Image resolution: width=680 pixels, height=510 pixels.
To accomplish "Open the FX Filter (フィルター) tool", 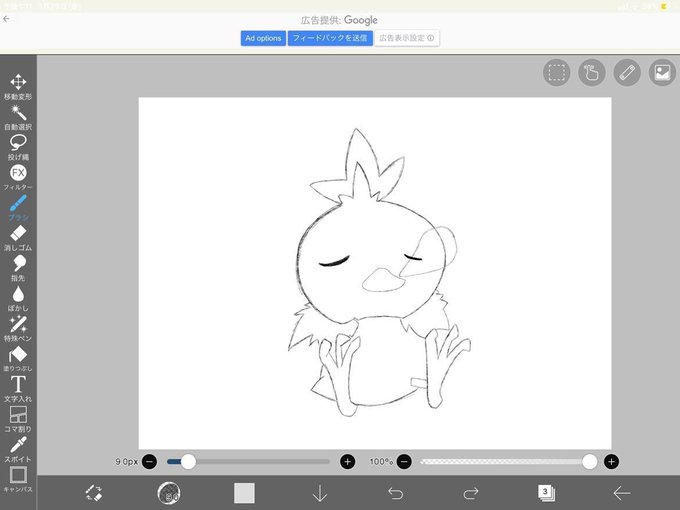I will [x=18, y=177].
